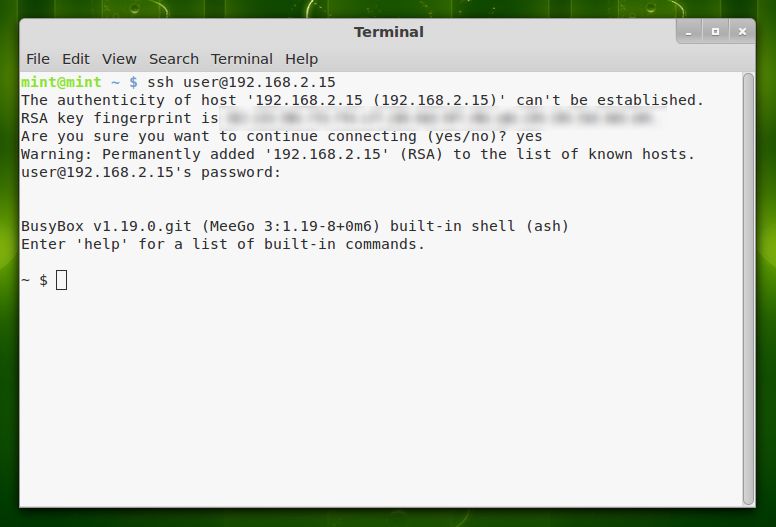Open the Help menu

[301, 59]
